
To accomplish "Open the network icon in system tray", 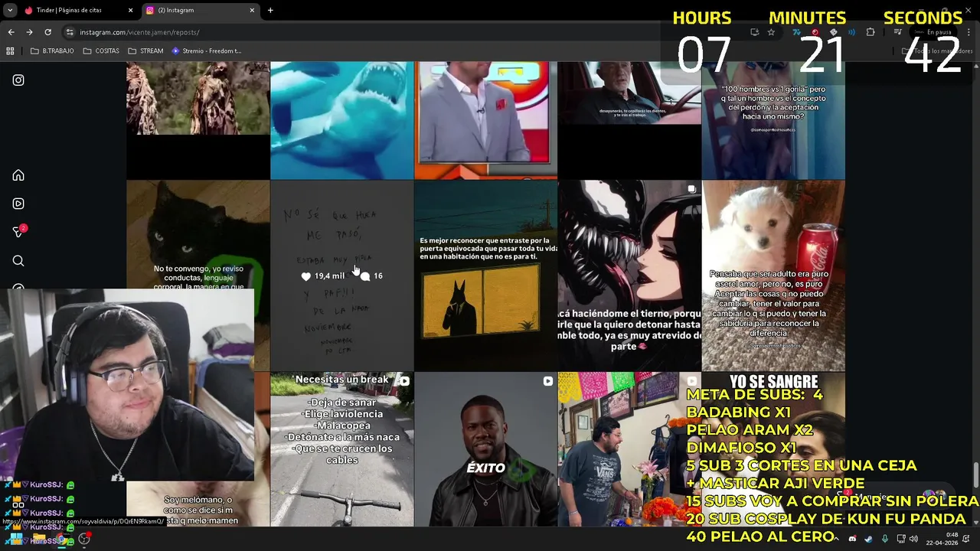I will click(900, 539).
